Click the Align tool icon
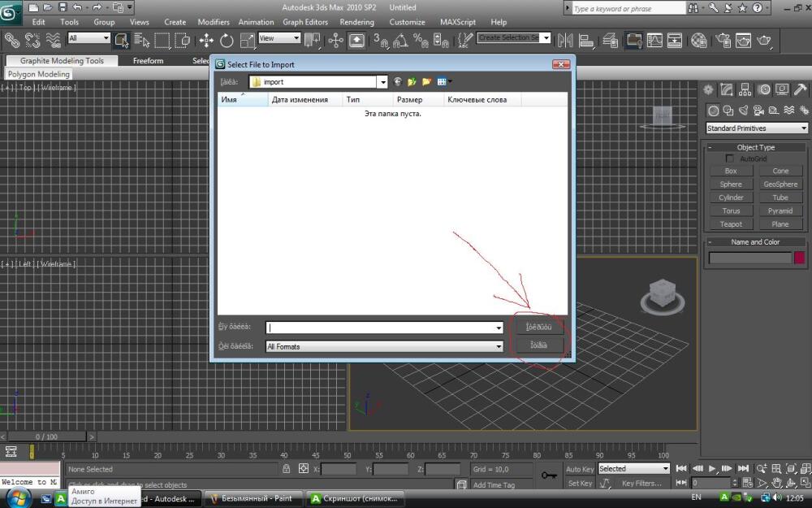Screen dimensions: 812x508 point(586,40)
